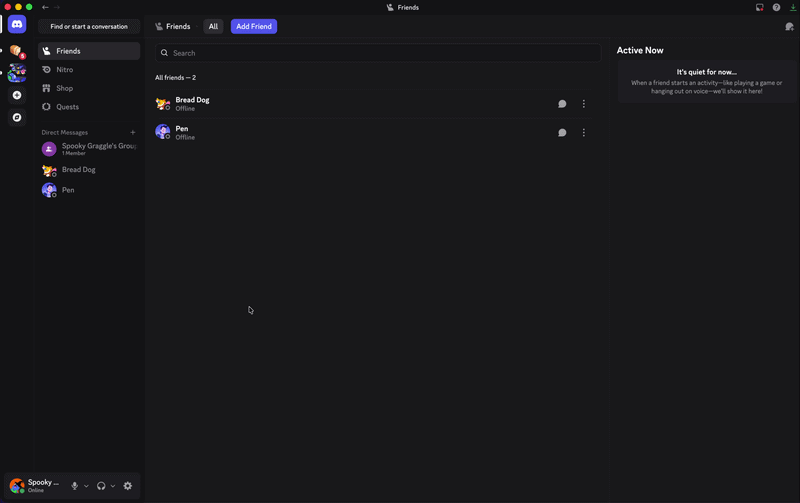The width and height of the screenshot is (800, 503).
Task: Click Pen avatar in friends list
Action: click(163, 132)
